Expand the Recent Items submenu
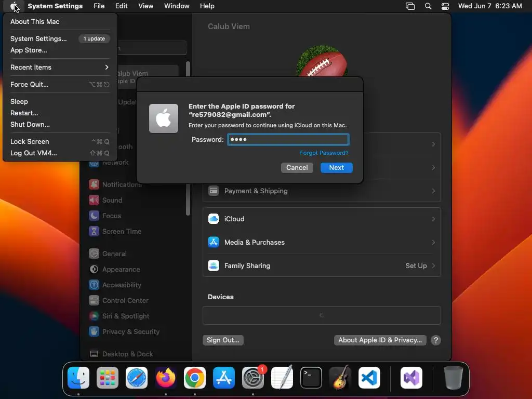 [60, 67]
